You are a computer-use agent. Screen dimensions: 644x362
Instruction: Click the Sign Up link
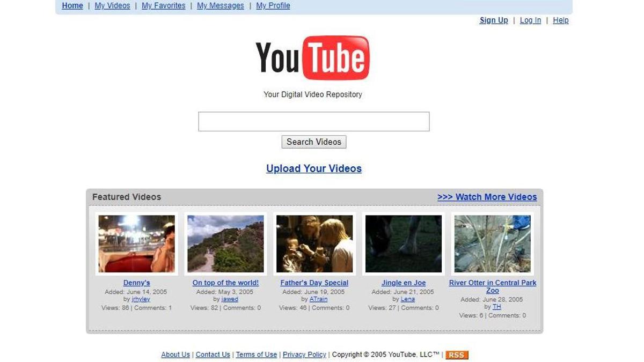494,20
